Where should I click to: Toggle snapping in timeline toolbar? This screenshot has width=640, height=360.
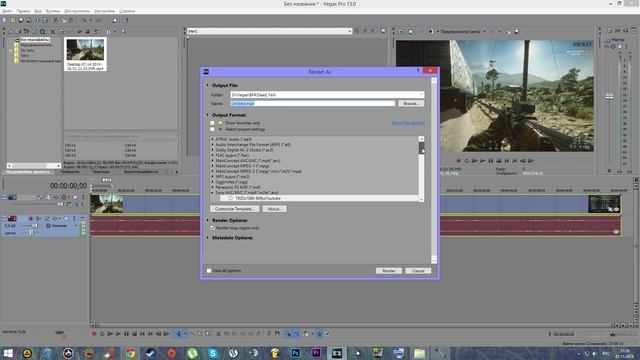pos(288,334)
